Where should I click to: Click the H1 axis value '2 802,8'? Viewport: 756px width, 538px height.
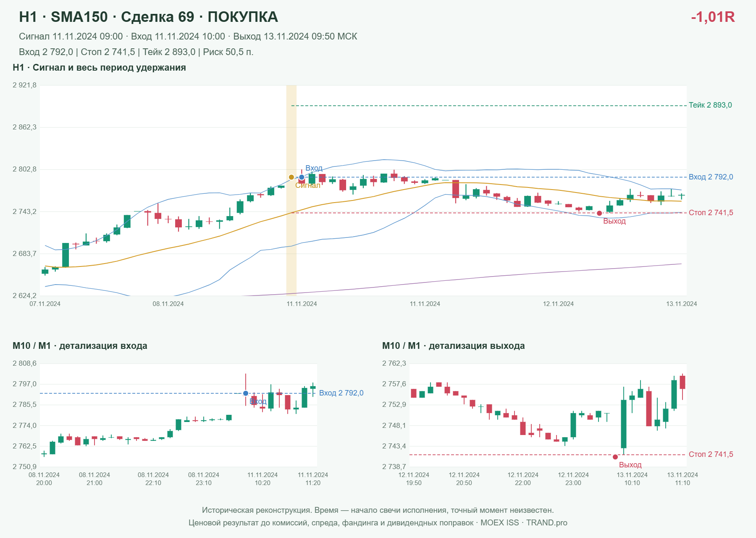pyautogui.click(x=24, y=169)
